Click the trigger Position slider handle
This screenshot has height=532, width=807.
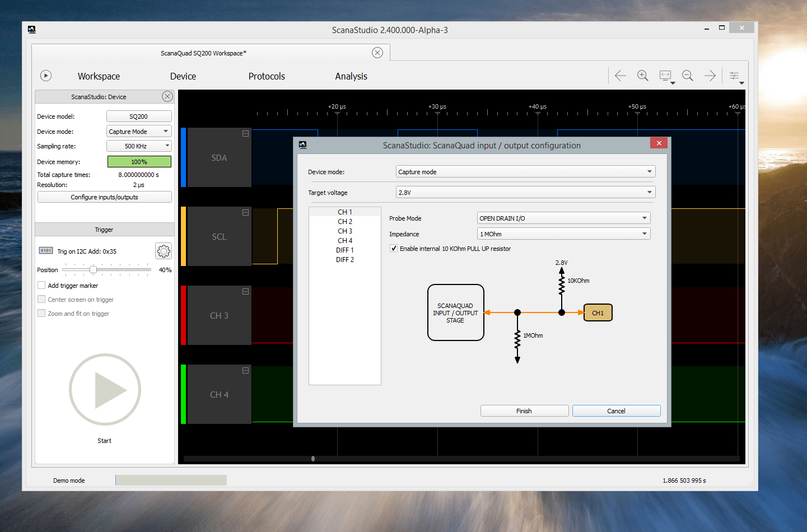tap(93, 270)
